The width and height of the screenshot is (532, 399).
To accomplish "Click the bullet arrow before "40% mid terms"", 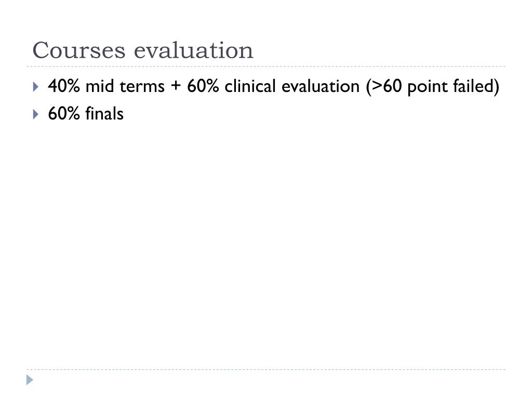I will pyautogui.click(x=35, y=86).
